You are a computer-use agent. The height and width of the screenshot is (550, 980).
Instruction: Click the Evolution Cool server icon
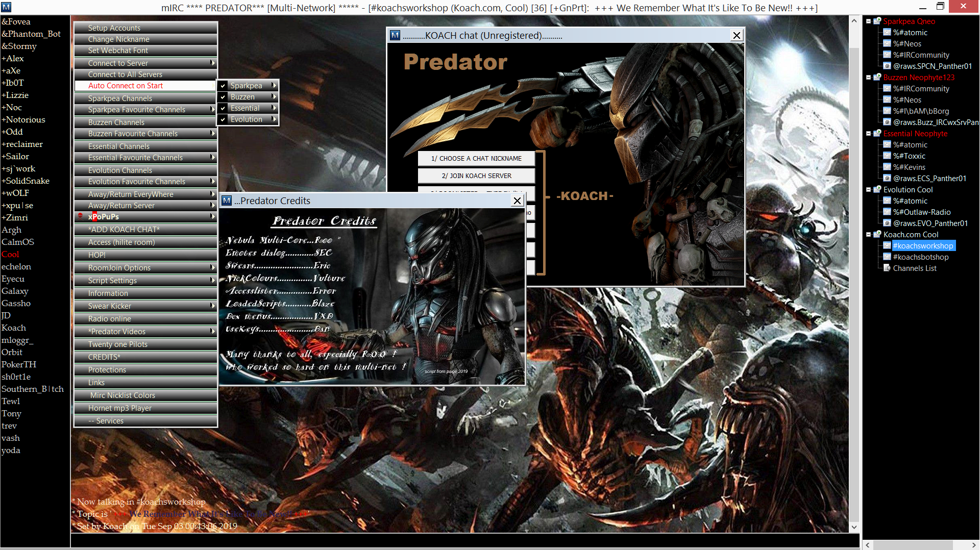pos(877,189)
